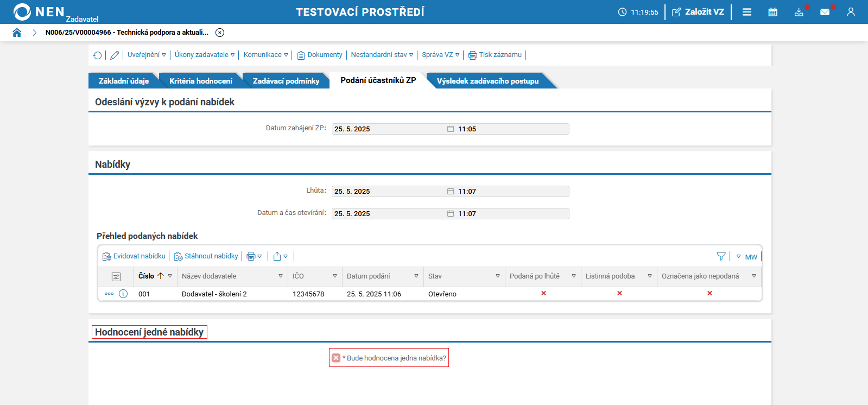The width and height of the screenshot is (868, 405).
Task: Open the table column settings icon
Action: (x=116, y=277)
